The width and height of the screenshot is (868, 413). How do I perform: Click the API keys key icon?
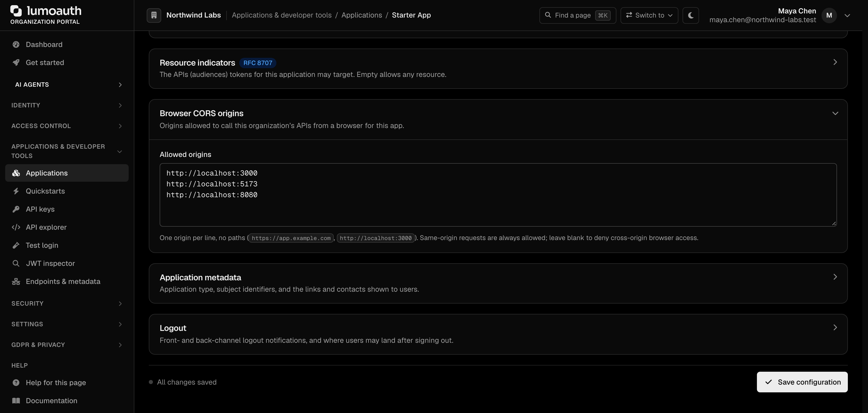[x=16, y=209]
